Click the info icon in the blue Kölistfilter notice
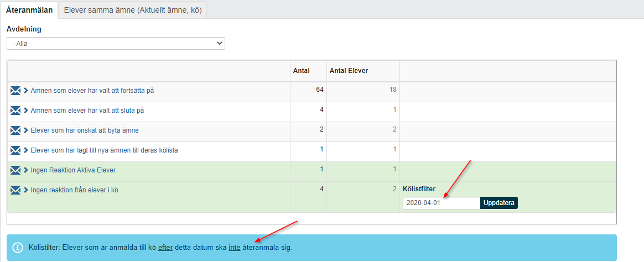Screen dimensions: 644x262 [x=18, y=248]
